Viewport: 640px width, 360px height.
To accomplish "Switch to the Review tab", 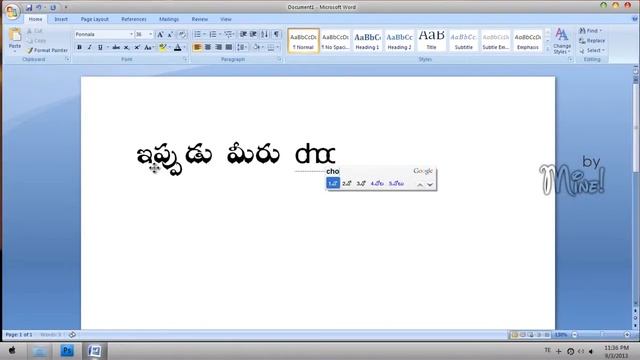I will pyautogui.click(x=200, y=19).
